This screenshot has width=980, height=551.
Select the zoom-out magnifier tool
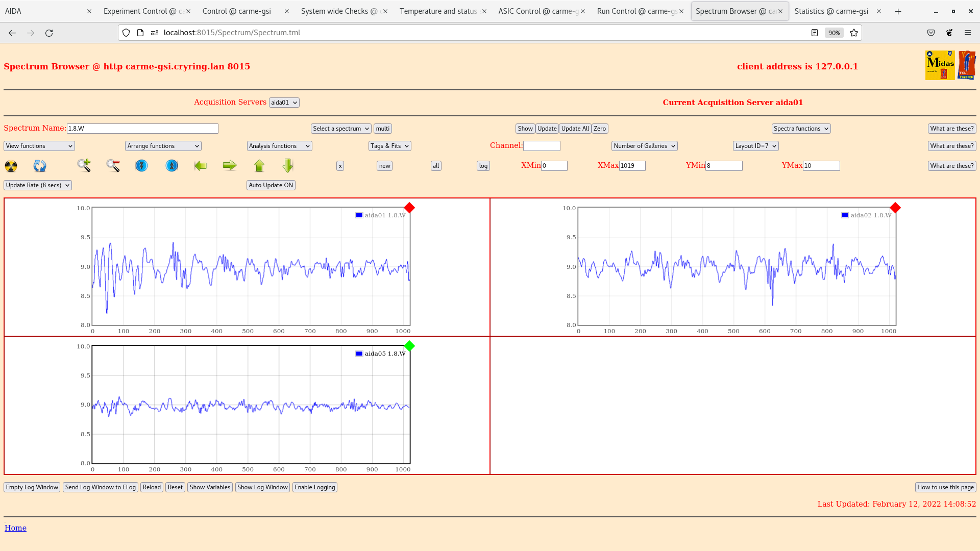[x=113, y=165]
